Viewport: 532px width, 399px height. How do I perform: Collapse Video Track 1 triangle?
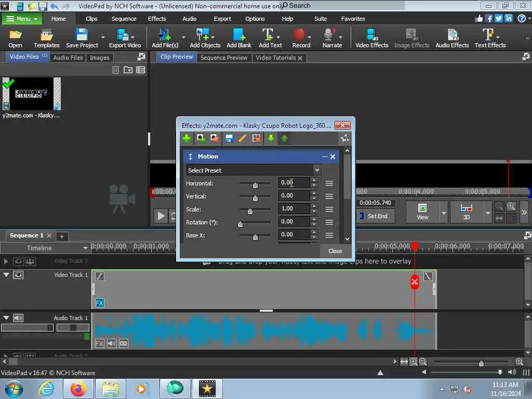(x=6, y=275)
